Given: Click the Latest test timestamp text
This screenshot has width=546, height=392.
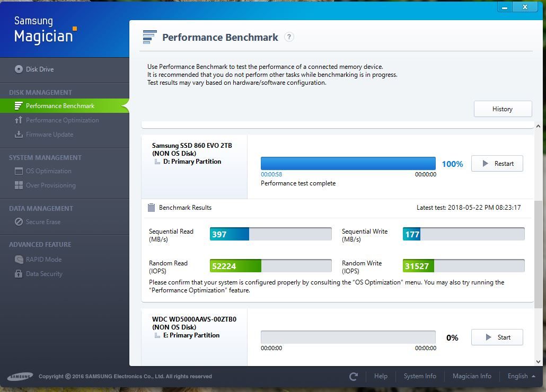Looking at the screenshot, I should tap(469, 207).
